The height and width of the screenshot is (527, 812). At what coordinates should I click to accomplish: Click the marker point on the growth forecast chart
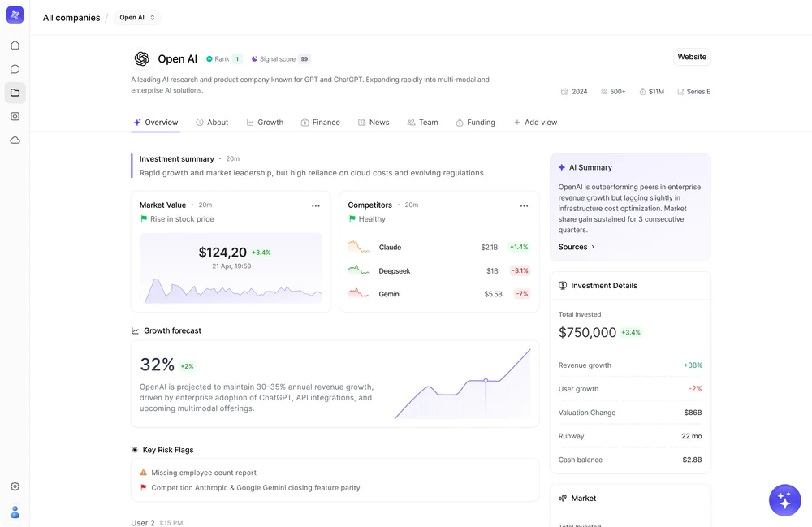pos(486,381)
